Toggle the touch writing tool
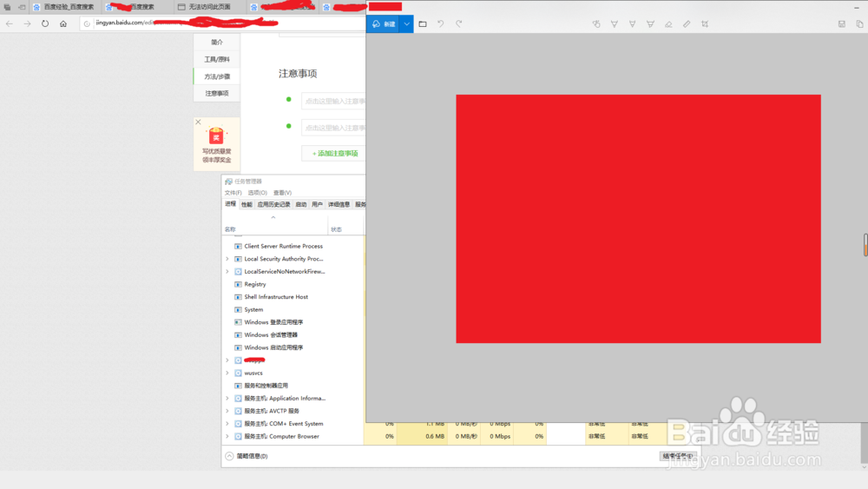This screenshot has height=489, width=868. point(596,23)
